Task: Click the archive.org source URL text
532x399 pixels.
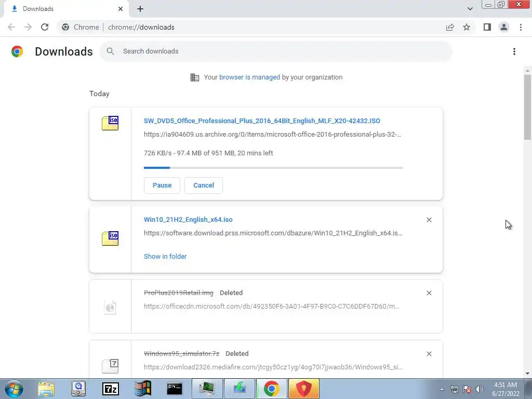Action: tap(272, 135)
